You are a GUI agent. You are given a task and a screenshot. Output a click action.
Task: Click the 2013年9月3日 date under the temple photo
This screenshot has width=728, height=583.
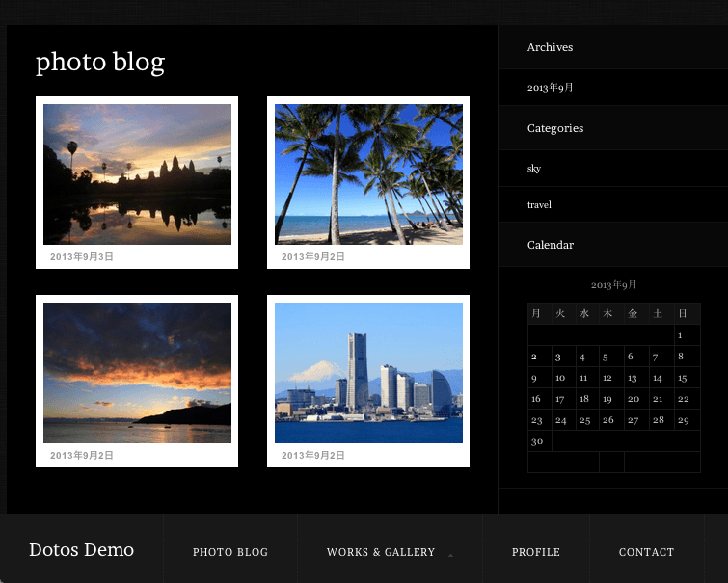pyautogui.click(x=82, y=256)
